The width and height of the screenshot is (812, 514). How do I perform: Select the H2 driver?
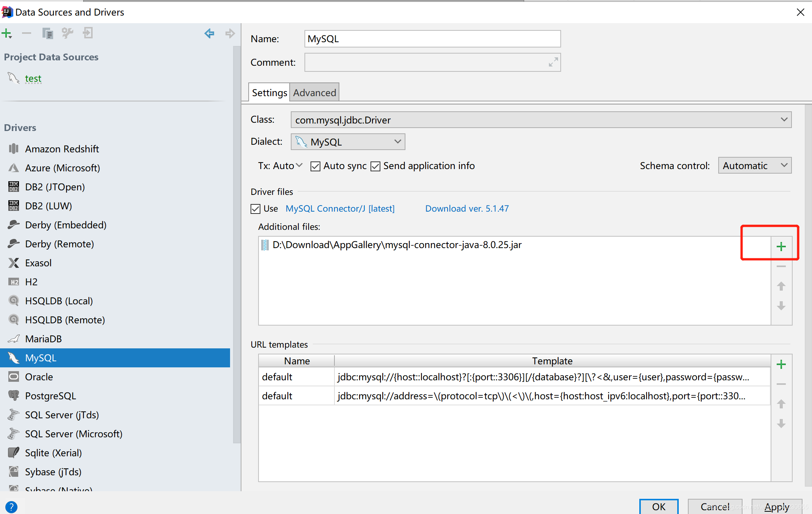[115, 282]
